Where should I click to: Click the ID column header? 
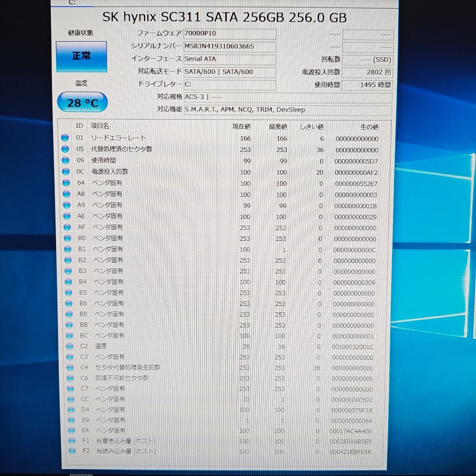tap(79, 126)
